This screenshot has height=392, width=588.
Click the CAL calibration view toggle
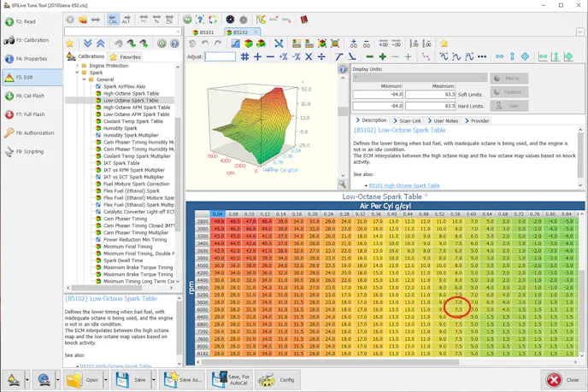pyautogui.click(x=114, y=20)
